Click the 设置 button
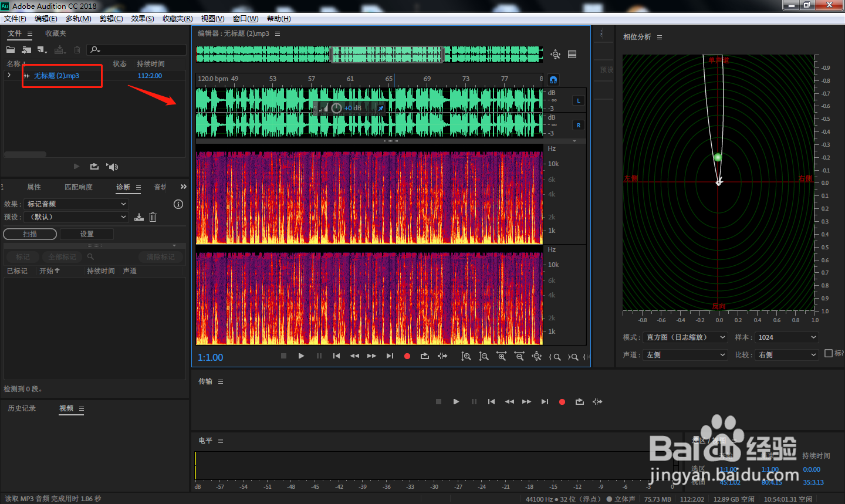845x504 pixels. point(87,234)
